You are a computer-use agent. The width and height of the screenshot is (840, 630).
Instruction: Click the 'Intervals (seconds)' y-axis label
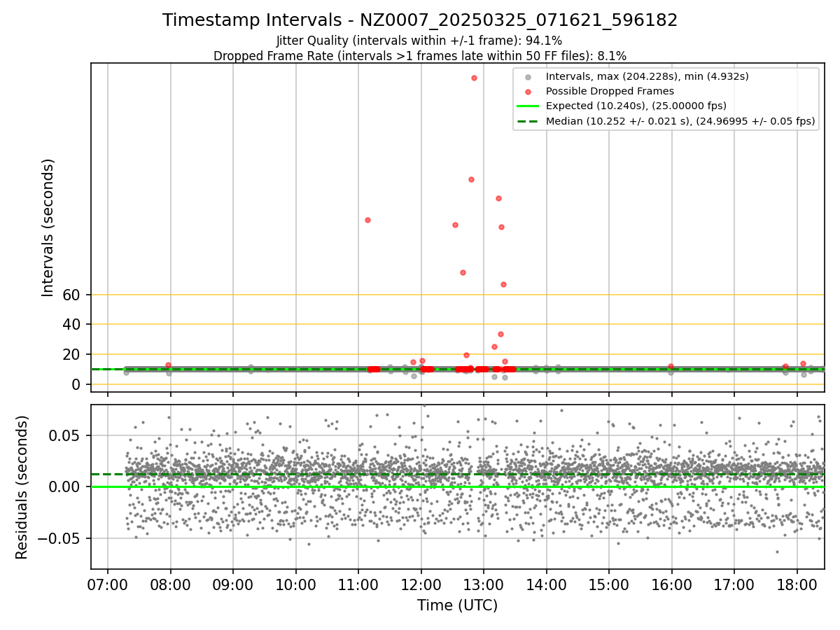[x=48, y=227]
